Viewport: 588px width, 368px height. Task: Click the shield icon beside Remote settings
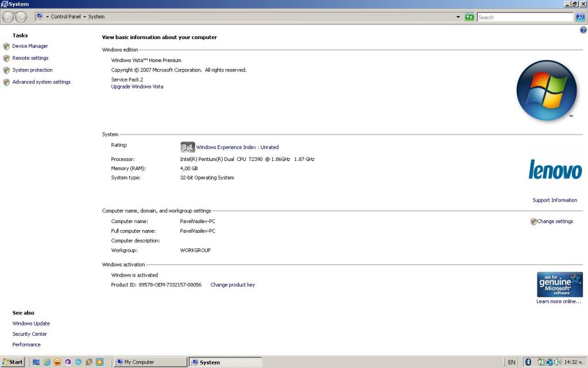pos(6,58)
